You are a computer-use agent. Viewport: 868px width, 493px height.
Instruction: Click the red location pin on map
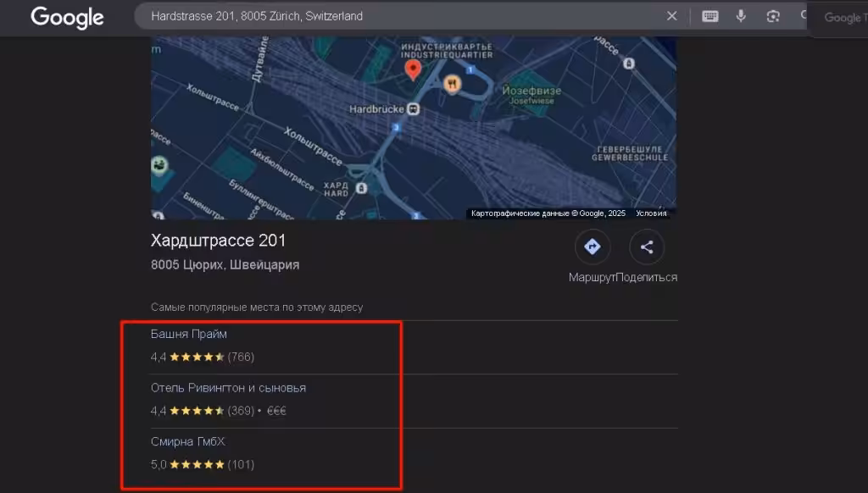tap(413, 69)
